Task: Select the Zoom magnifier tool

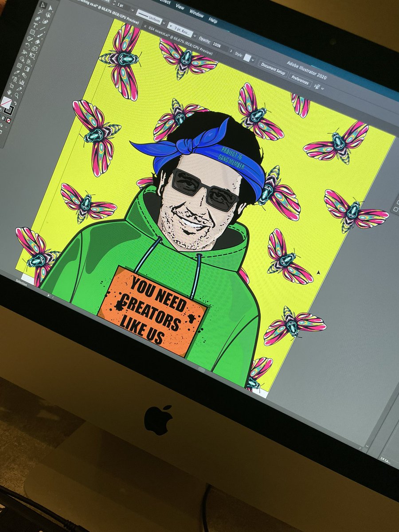Action: (16, 95)
